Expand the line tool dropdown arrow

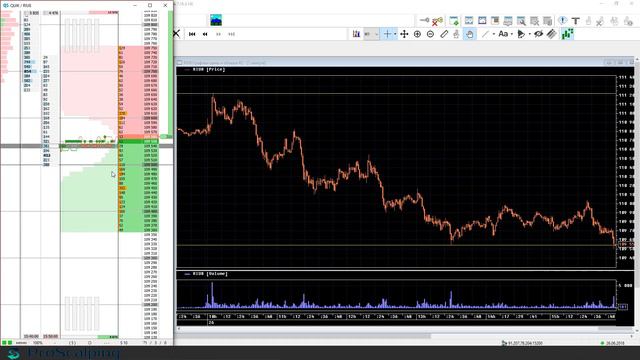click(x=493, y=34)
